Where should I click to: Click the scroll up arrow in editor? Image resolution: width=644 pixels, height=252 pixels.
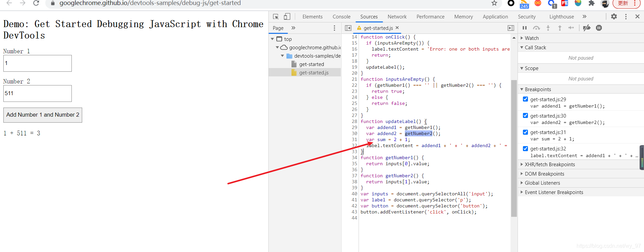click(x=514, y=38)
